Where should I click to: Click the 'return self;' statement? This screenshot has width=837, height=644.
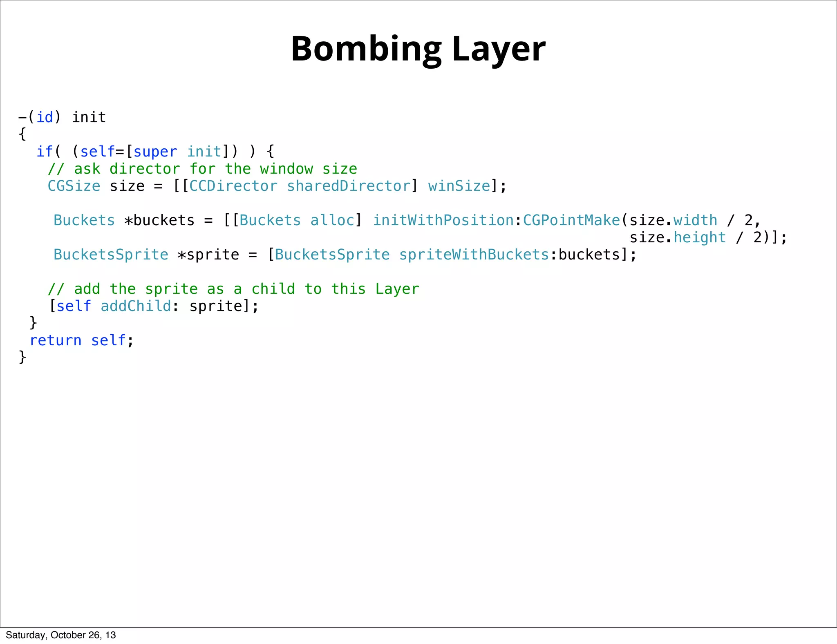pos(82,340)
